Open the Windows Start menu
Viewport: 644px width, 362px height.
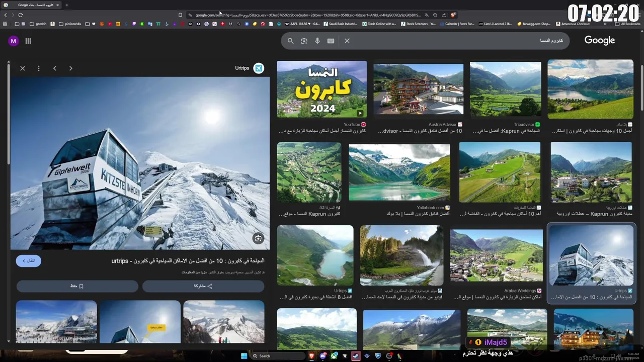click(244, 356)
